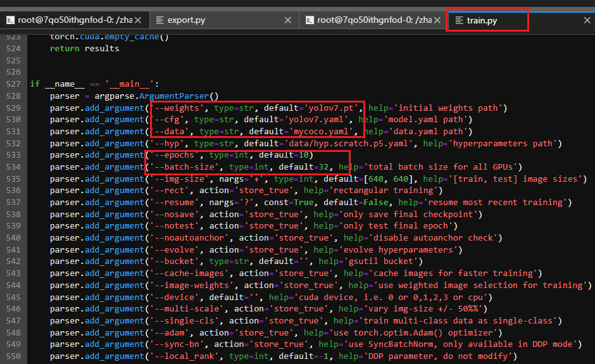The height and width of the screenshot is (364, 595).
Task: Click '--sync-bn' argument string
Action: coord(177,344)
